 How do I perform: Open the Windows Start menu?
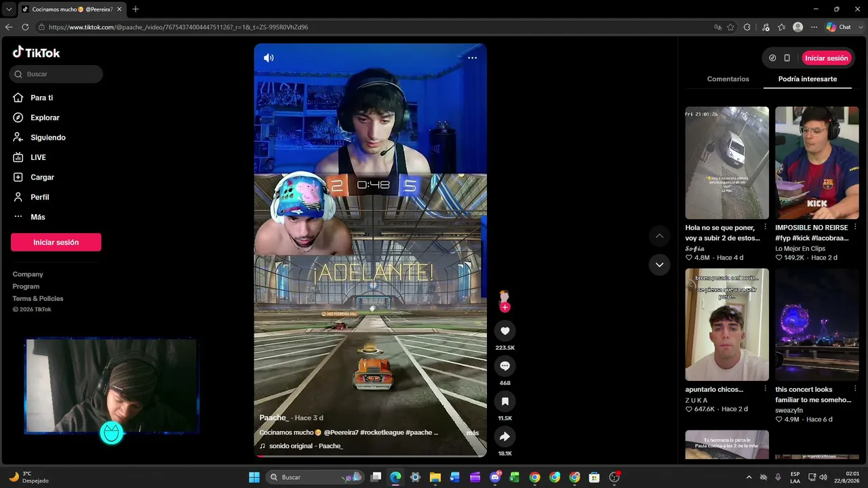(254, 477)
